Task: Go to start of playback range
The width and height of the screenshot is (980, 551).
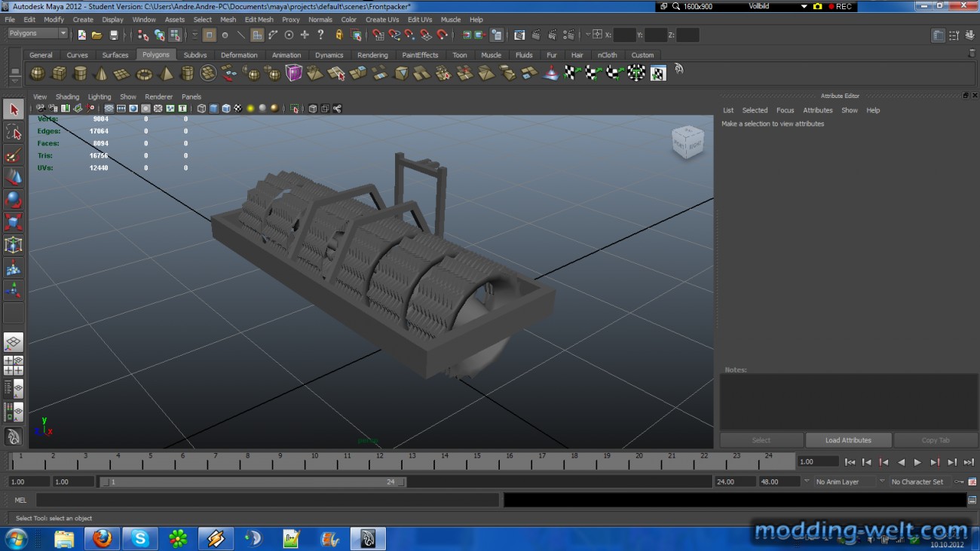Action: tap(850, 462)
